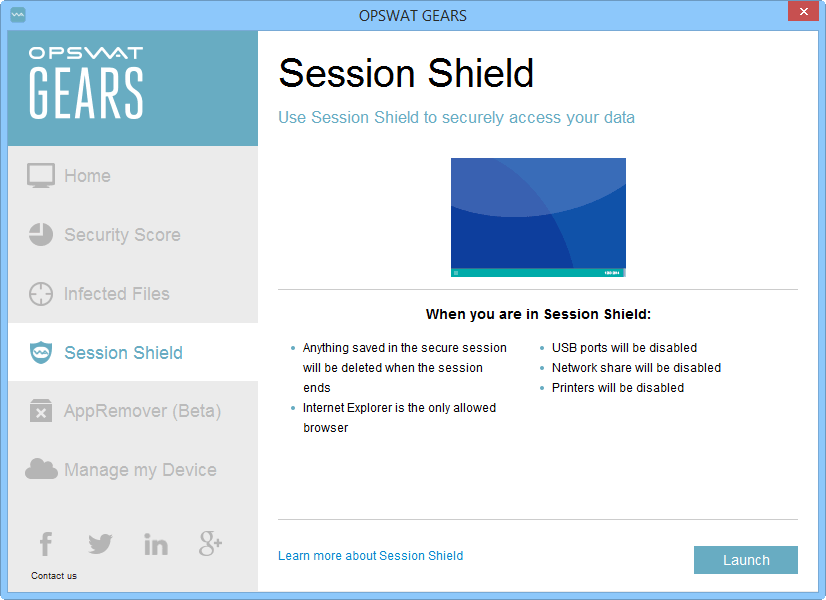
Task: Click the Session Shield icon in sidebar
Action: pyautogui.click(x=41, y=353)
